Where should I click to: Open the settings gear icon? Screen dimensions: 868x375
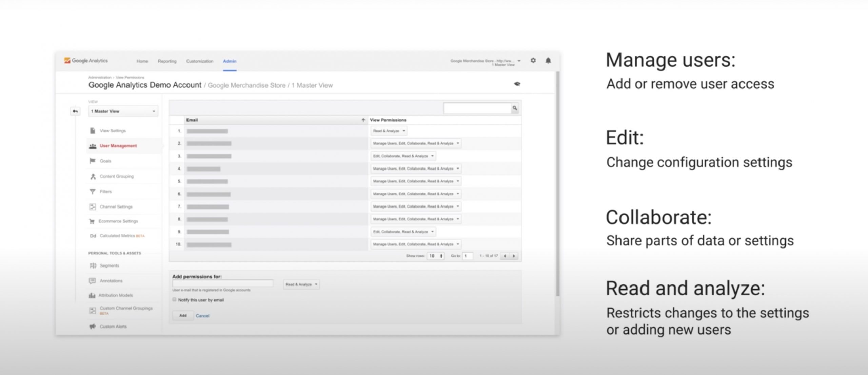(x=533, y=60)
